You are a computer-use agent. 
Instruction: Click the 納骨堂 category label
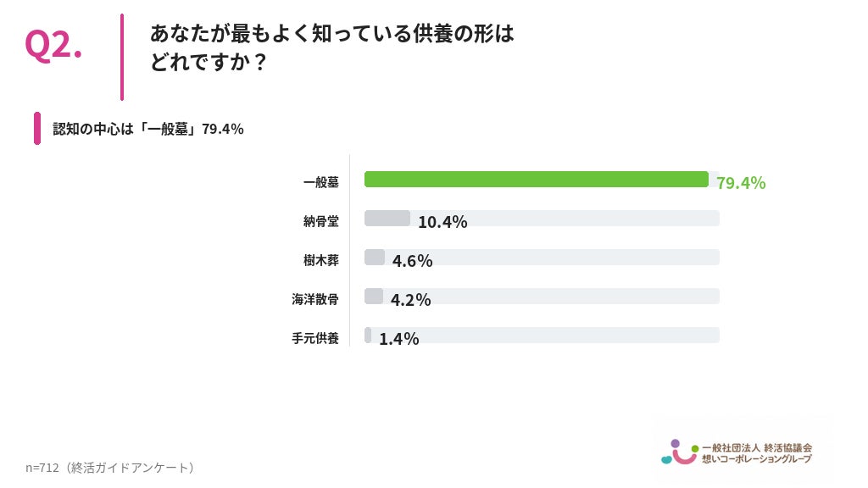tap(320, 221)
